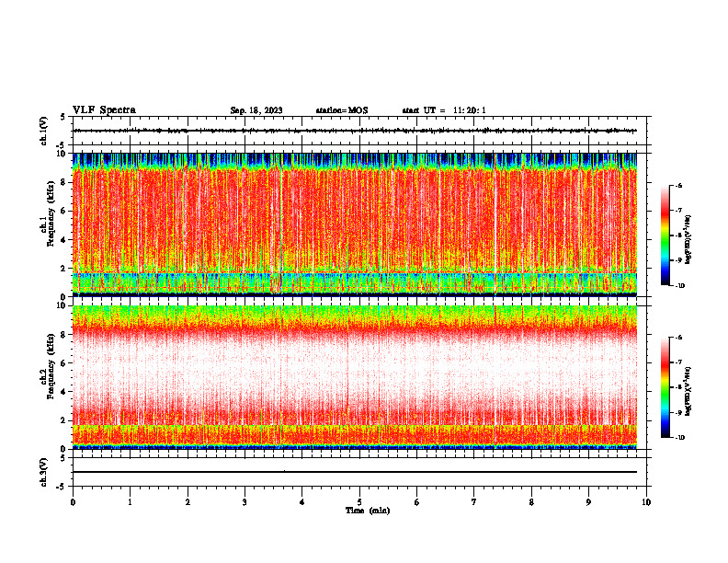Click the ch.1 spectrogram colorbar
Screen dimensions: 728x563
pos(665,236)
